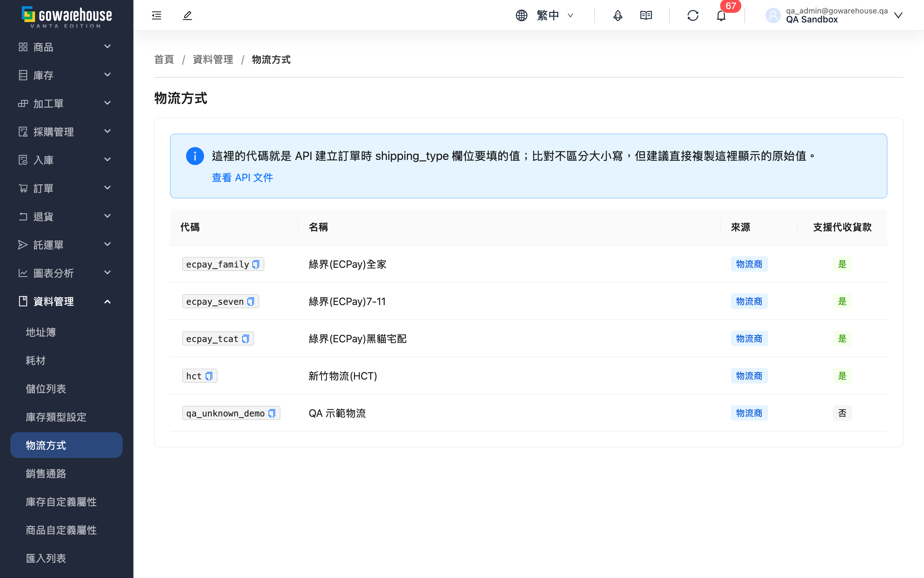This screenshot has width=924, height=578.
Task: Open the book documentation icon
Action: 646,15
